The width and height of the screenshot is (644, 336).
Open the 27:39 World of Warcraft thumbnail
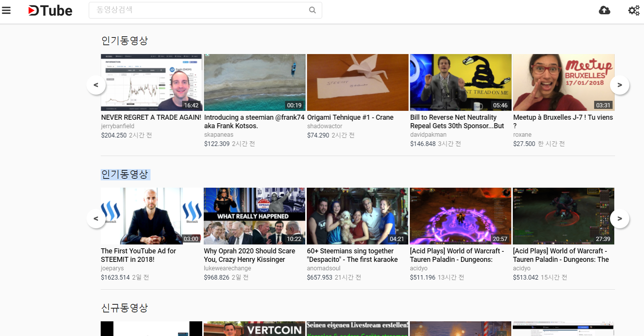point(564,216)
